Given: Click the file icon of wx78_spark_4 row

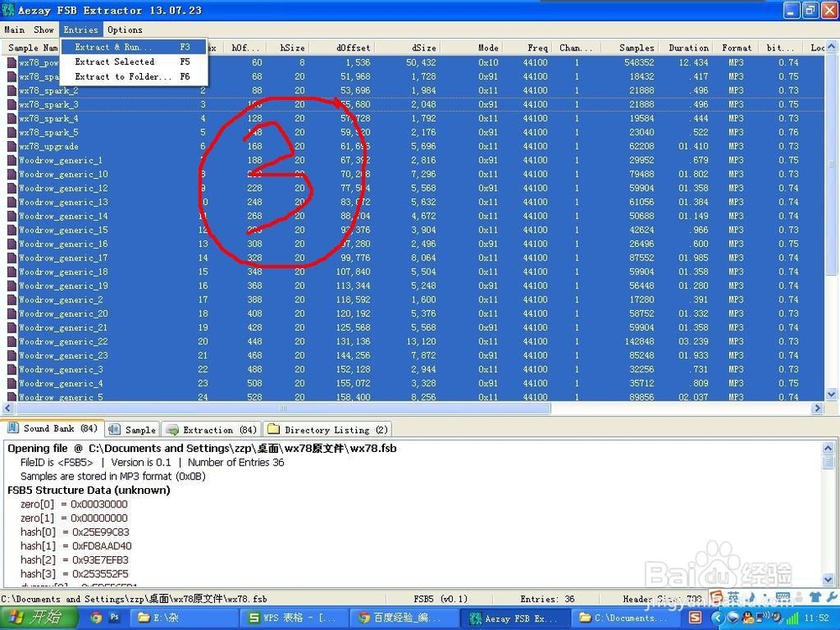Looking at the screenshot, I should pos(12,118).
